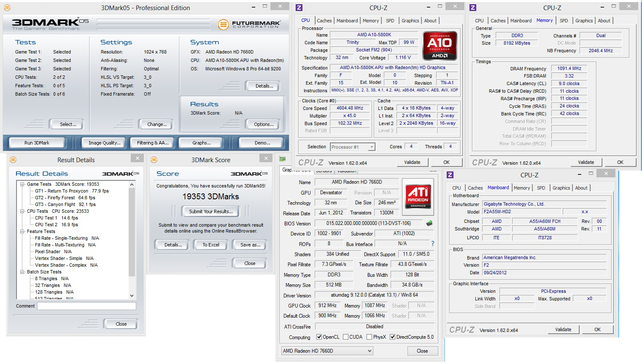
Task: Toggle the CUDA checkbox in GPU-Z
Action: click(346, 337)
